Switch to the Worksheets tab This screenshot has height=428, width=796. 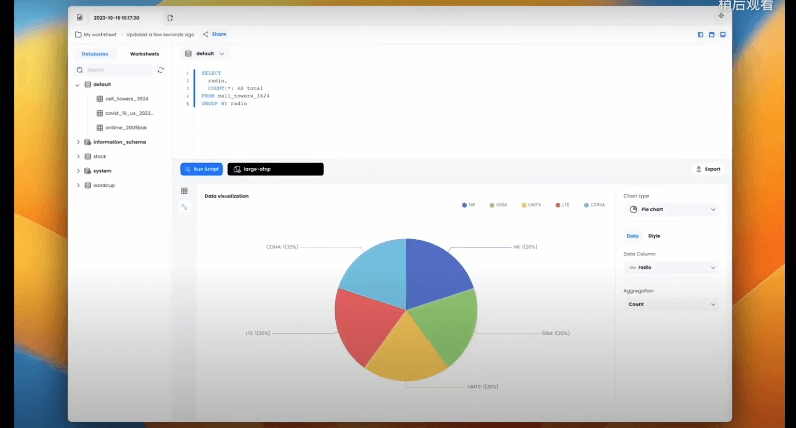[144, 54]
